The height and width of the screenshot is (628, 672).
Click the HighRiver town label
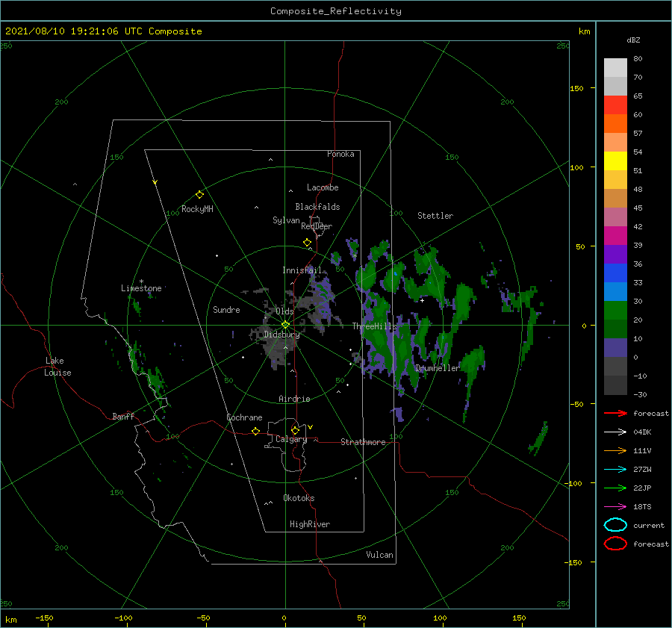pos(310,524)
